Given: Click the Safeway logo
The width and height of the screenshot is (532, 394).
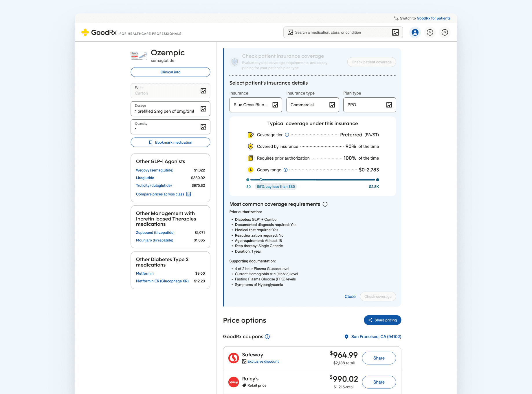Looking at the screenshot, I should pos(234,358).
